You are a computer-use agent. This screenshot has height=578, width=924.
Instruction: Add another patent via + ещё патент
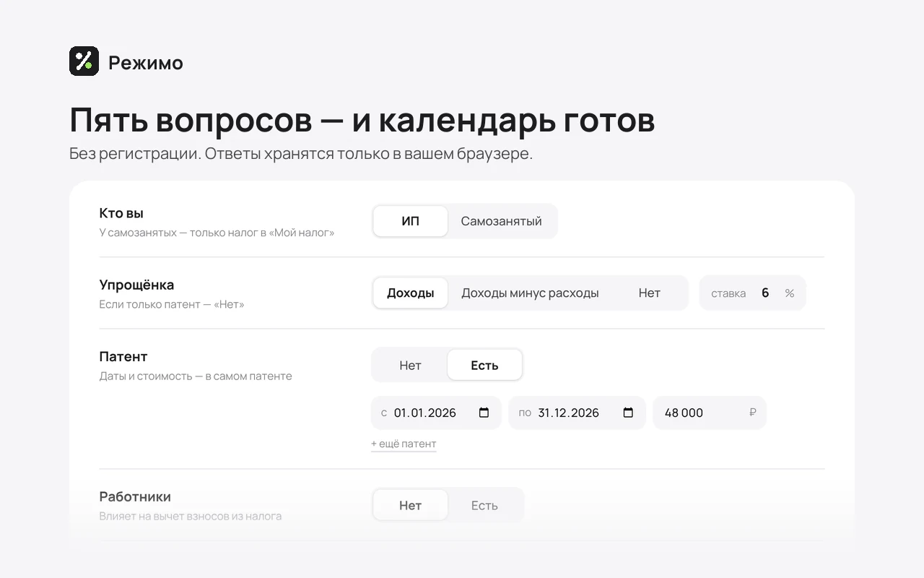coord(404,444)
